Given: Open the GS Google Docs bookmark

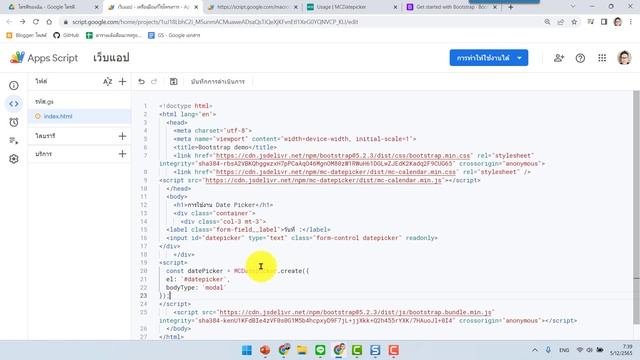Looking at the screenshot, I should click(x=174, y=36).
